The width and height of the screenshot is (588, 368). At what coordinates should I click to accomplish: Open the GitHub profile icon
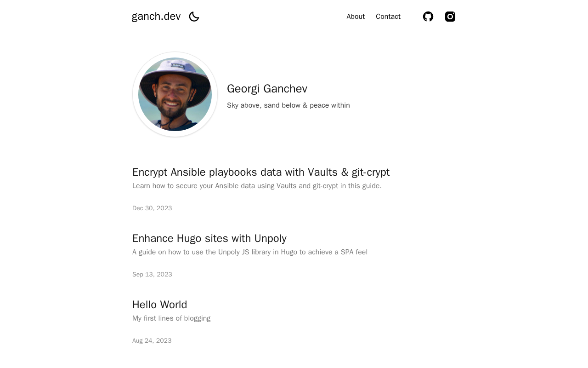click(x=428, y=17)
